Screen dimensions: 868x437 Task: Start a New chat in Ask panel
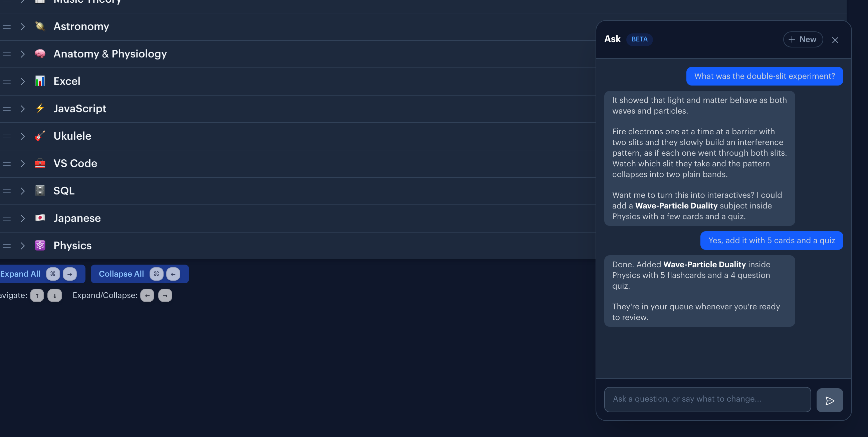pos(803,39)
